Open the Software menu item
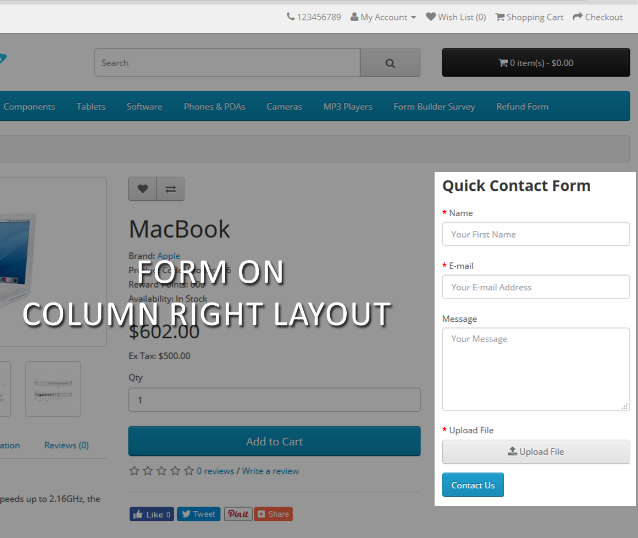Viewport: 638px width, 538px height. point(144,107)
